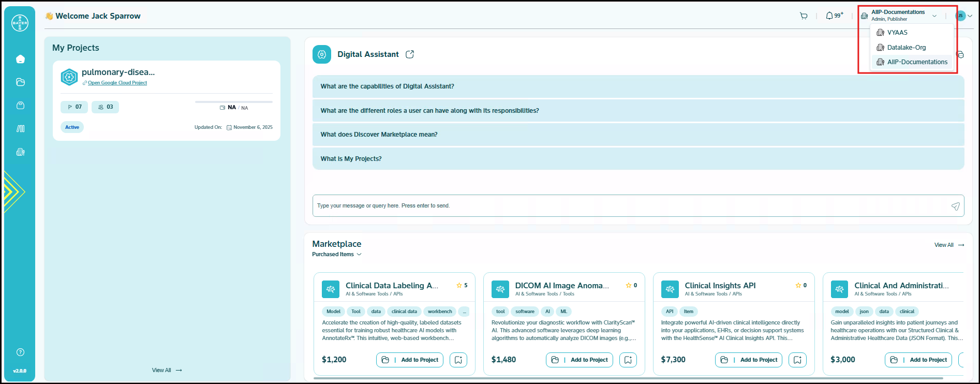
Task: Open the user profile avatar dropdown
Action: [963, 16]
